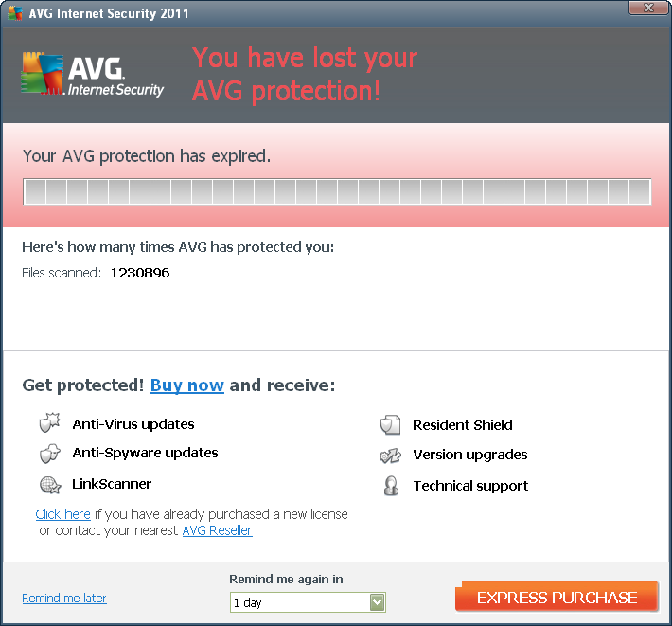The width and height of the screenshot is (672, 626).
Task: Click the Technical support label
Action: pyautogui.click(x=470, y=486)
